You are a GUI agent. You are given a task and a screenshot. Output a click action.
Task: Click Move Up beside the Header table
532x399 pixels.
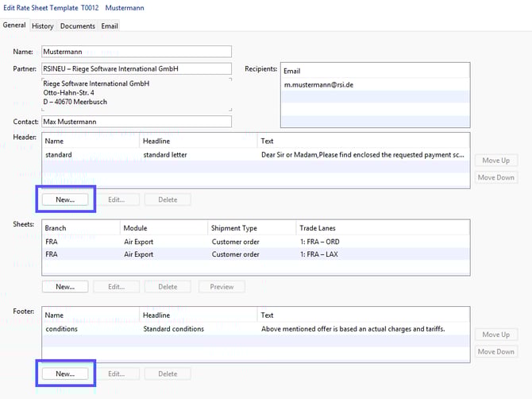click(496, 161)
